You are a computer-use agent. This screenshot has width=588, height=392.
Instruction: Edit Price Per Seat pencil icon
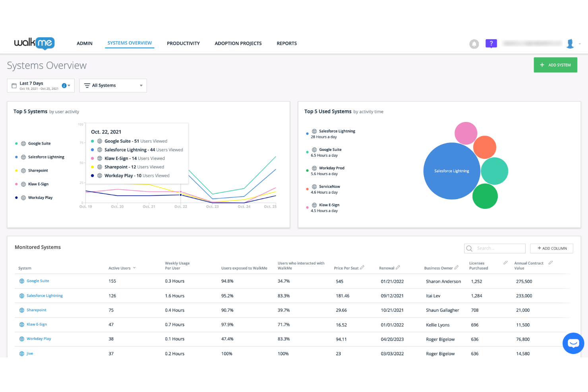pos(362,267)
